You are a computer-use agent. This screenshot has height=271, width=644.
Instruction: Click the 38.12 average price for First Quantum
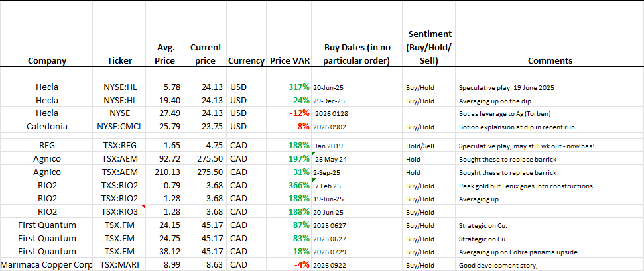click(166, 251)
